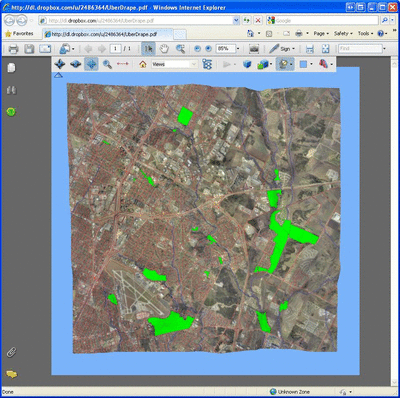Toggle the 3D Model Tree
The width and height of the screenshot is (400, 398).
(x=207, y=64)
